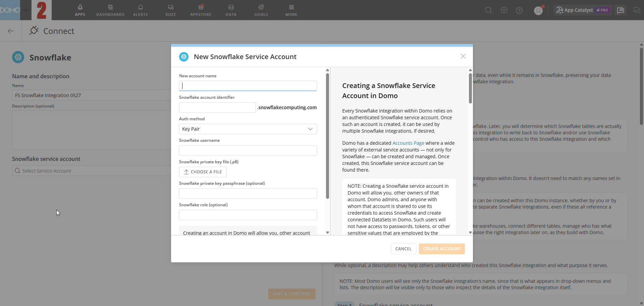This screenshot has height=306, width=644.
Task: Open the user profile avatar
Action: 538,10
